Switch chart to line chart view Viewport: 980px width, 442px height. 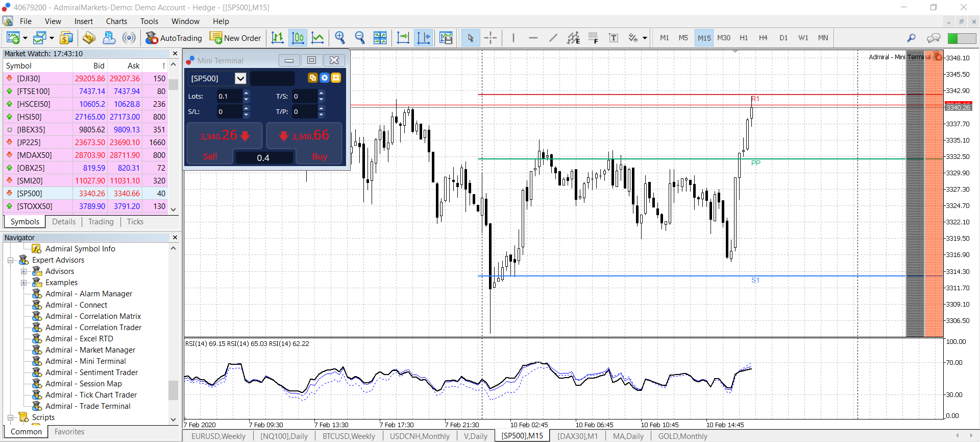click(317, 38)
